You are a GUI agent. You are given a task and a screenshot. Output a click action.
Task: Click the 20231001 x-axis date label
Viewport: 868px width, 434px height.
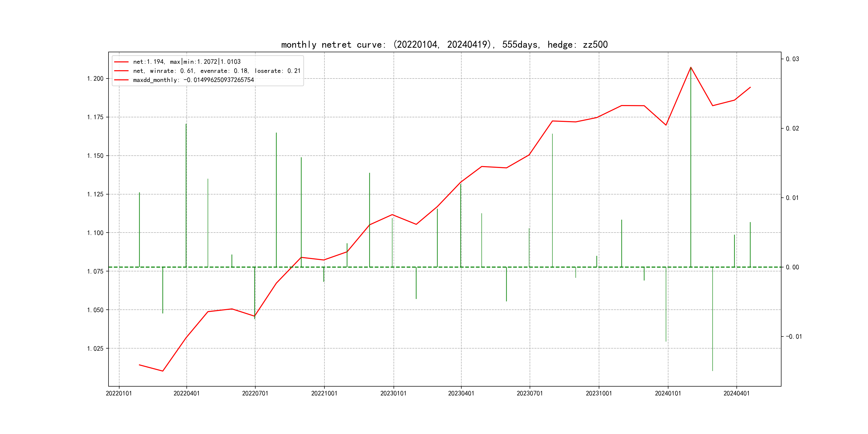599,393
